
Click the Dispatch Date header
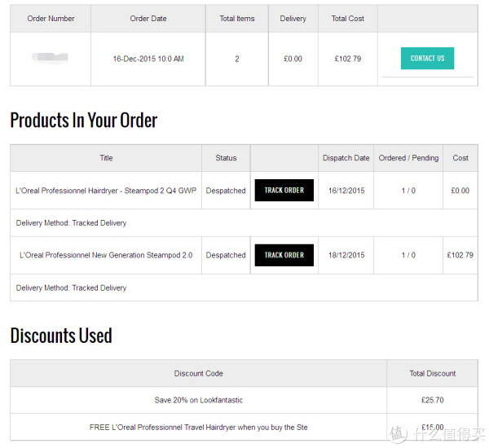tap(346, 158)
